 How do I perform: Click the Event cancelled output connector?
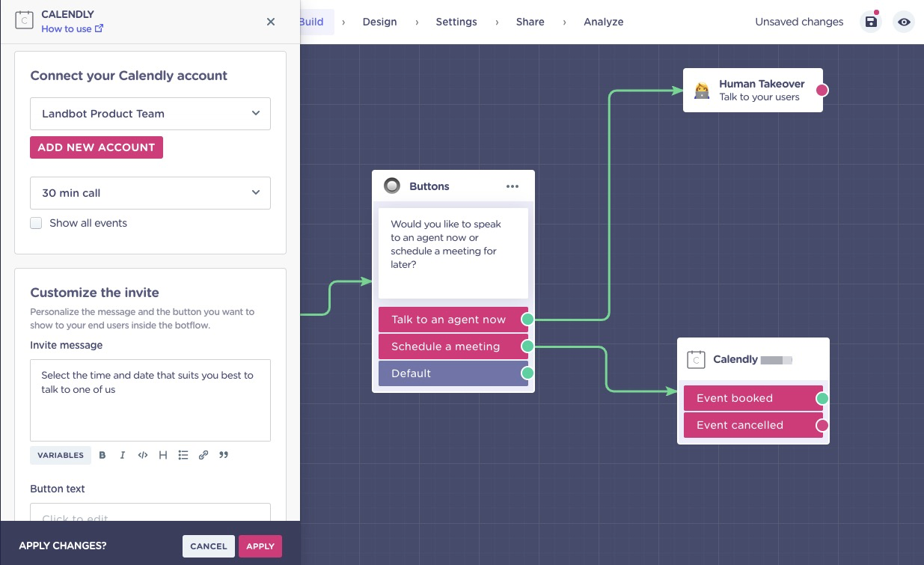[822, 425]
